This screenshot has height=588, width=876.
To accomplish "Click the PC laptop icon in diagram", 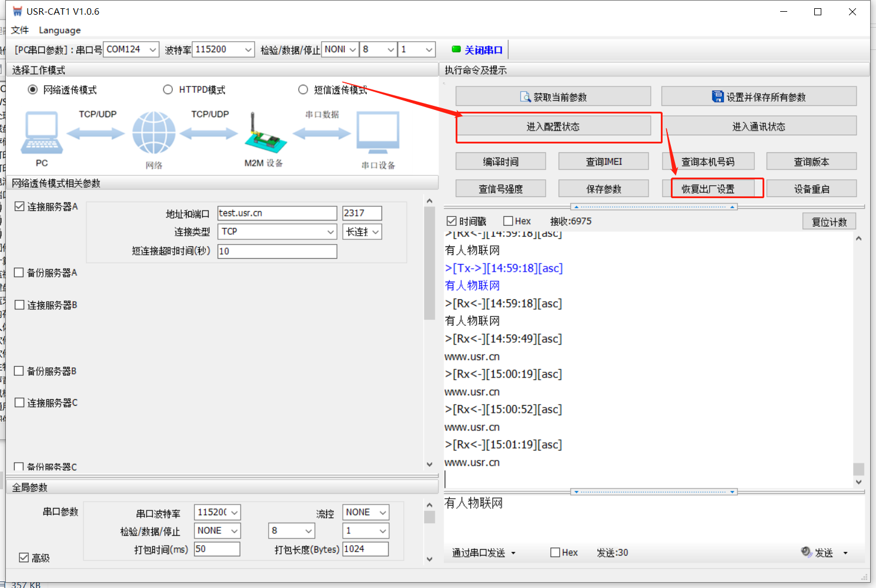I will [x=42, y=133].
